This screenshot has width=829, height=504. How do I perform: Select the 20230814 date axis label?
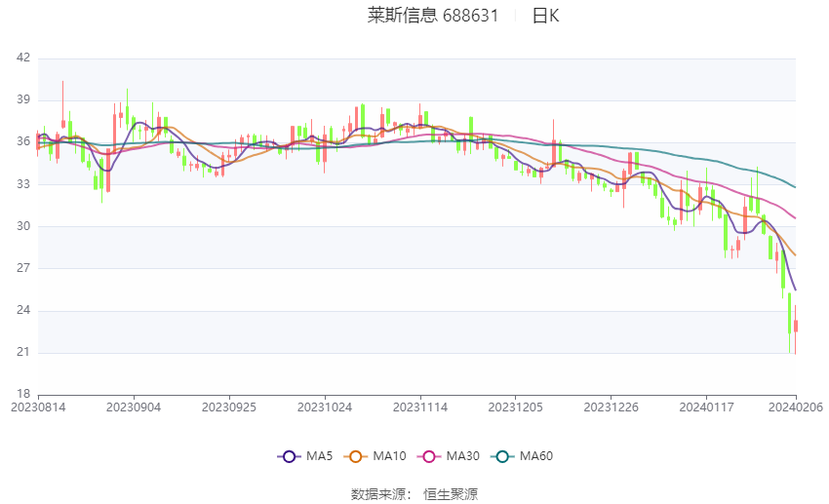pyautogui.click(x=38, y=407)
